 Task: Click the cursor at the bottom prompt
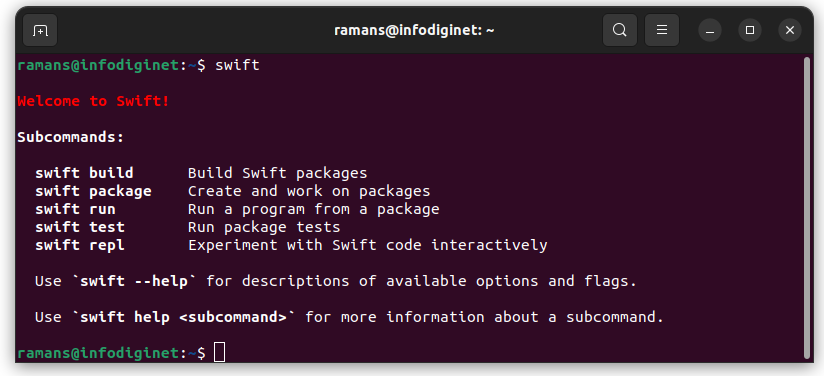point(220,352)
